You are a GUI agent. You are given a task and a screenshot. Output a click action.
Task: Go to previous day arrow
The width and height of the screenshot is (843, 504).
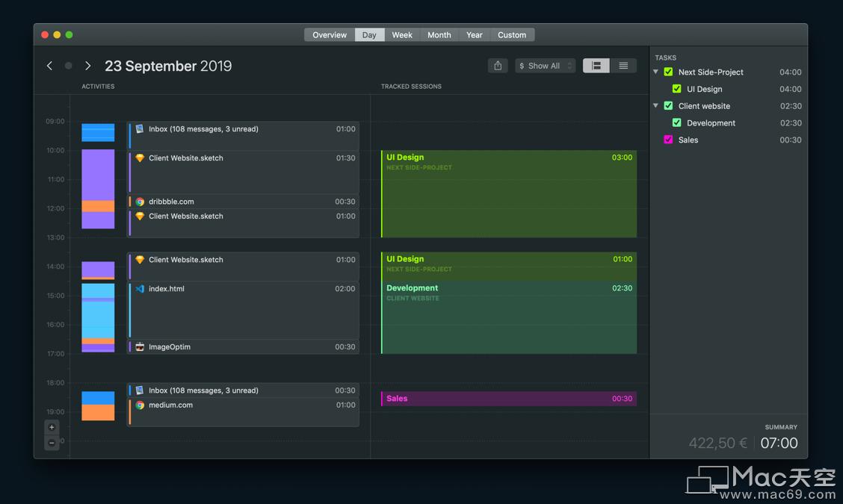(49, 66)
